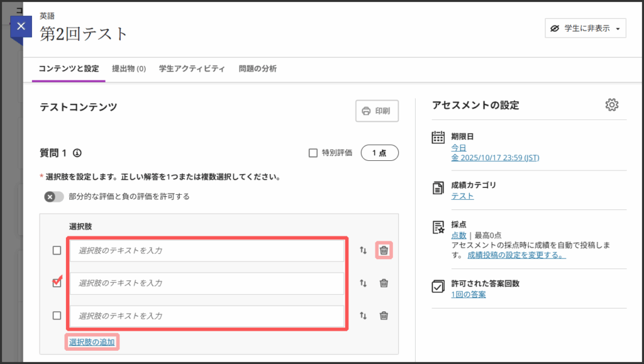The image size is (644, 364).
Task: Mark the first choice as correct answer
Action: tap(57, 250)
